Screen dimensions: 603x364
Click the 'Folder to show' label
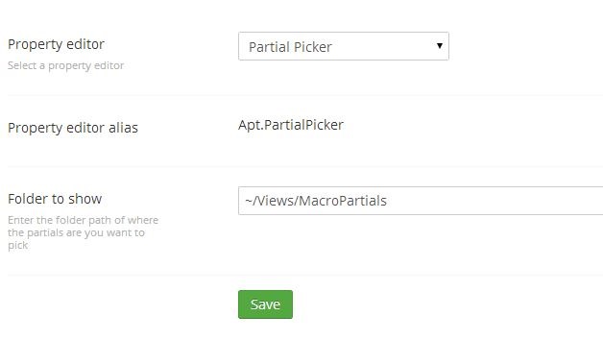point(55,199)
